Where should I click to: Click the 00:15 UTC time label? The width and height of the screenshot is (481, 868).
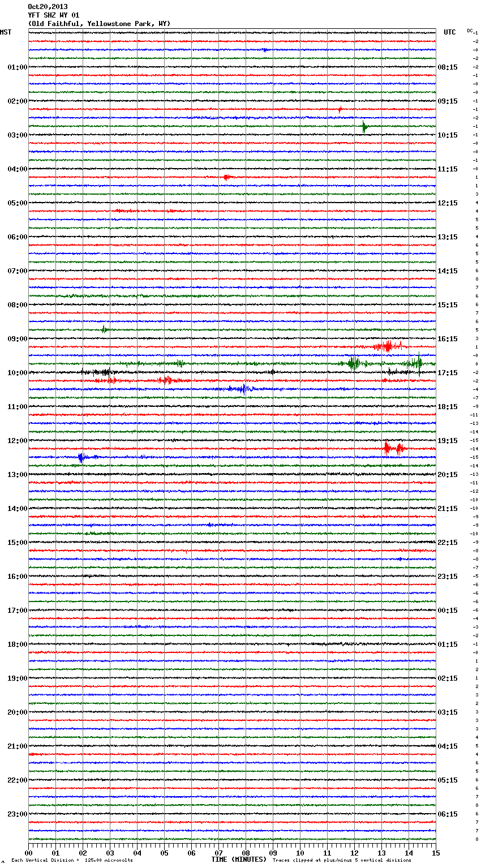448,611
